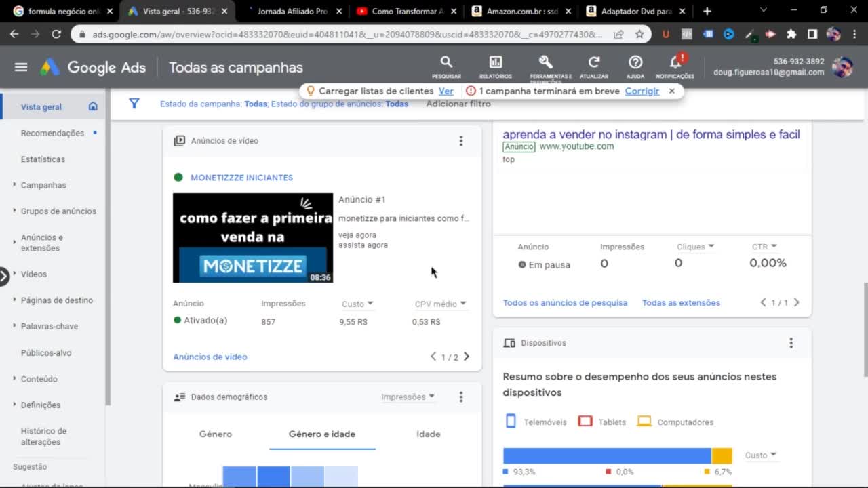Go to previous search ad page
Screen dimensions: 868x488
tap(764, 303)
